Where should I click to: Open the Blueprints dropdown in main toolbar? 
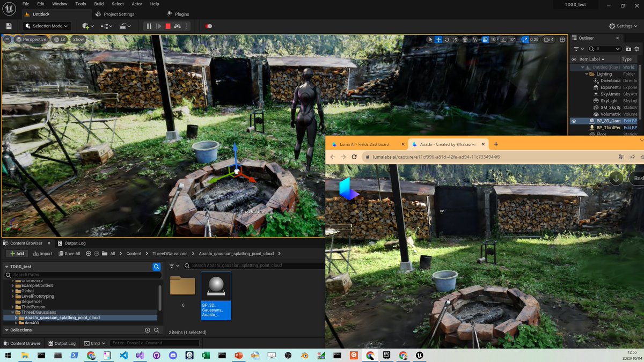coord(106,26)
